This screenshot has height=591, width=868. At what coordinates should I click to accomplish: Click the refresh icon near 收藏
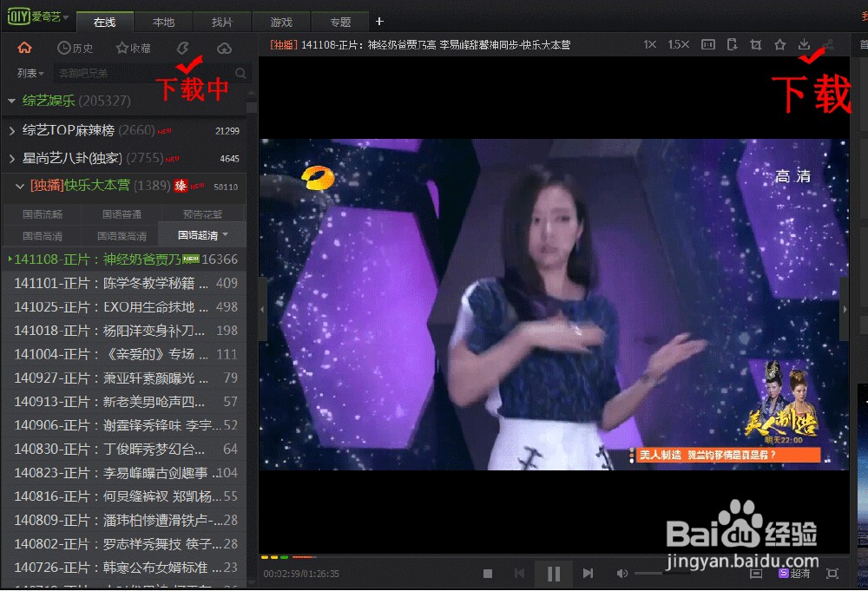coord(181,48)
